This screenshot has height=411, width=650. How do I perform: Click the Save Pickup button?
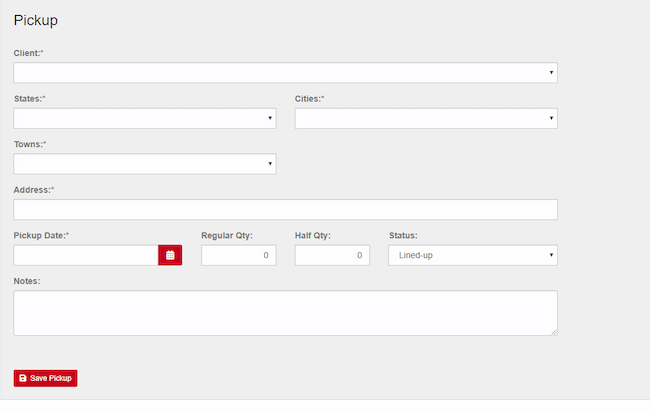(45, 378)
